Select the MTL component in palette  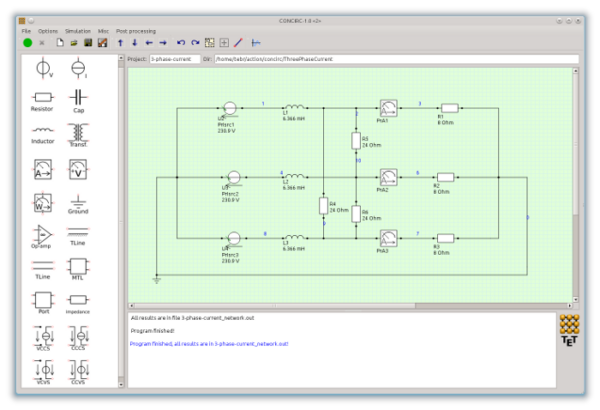click(78, 268)
